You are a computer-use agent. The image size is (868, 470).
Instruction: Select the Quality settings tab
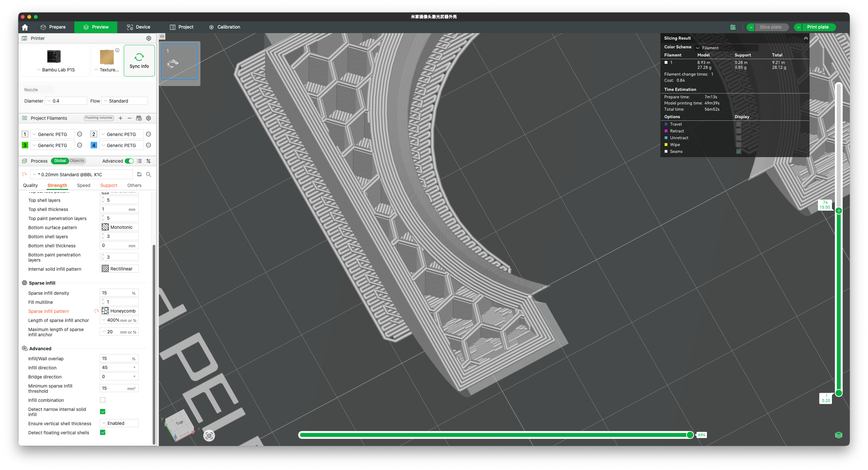pos(30,185)
